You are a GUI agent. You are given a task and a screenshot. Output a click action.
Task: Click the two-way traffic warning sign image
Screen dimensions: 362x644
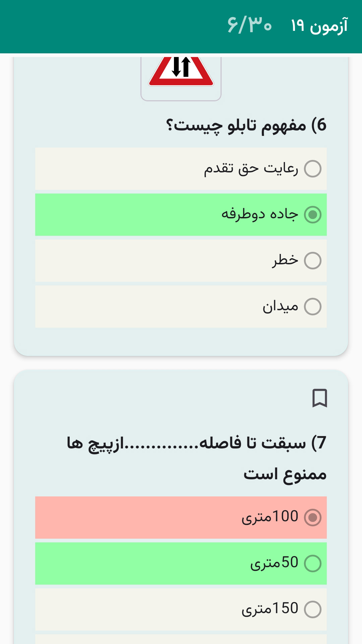[x=181, y=72]
